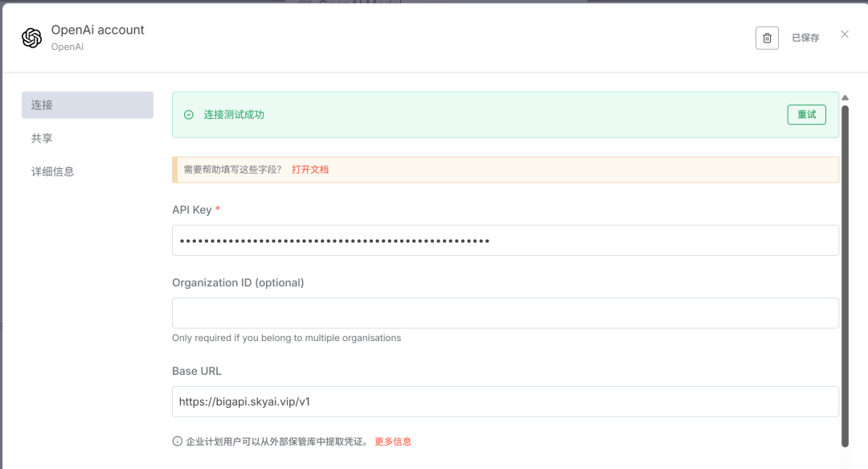The height and width of the screenshot is (469, 868).
Task: Click the 连接测试成功 message text
Action: point(234,115)
